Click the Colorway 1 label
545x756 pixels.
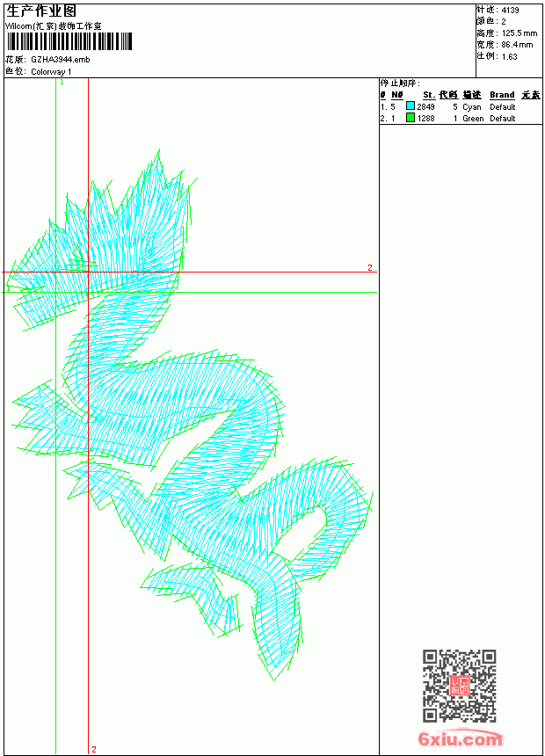coord(51,72)
